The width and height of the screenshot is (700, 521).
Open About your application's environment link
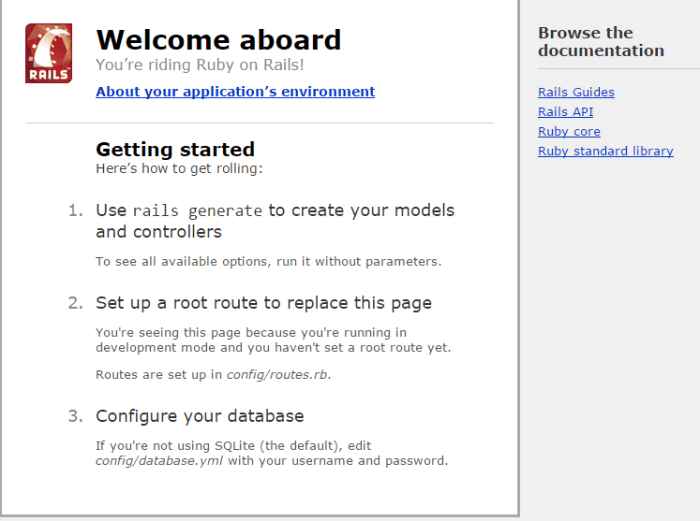tap(235, 91)
